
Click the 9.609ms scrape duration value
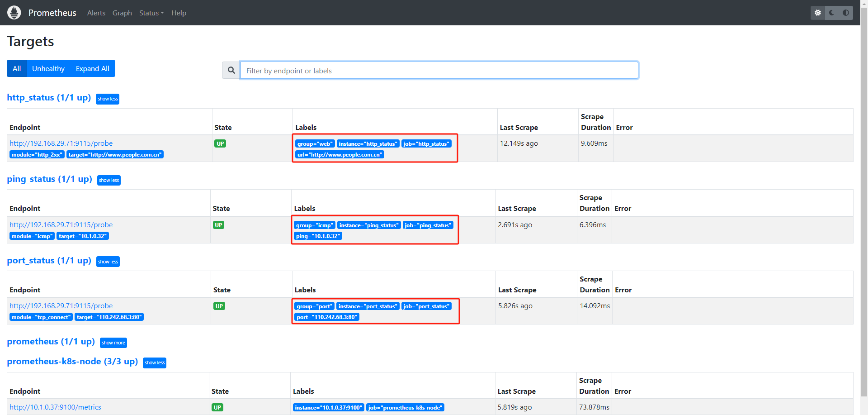(594, 143)
